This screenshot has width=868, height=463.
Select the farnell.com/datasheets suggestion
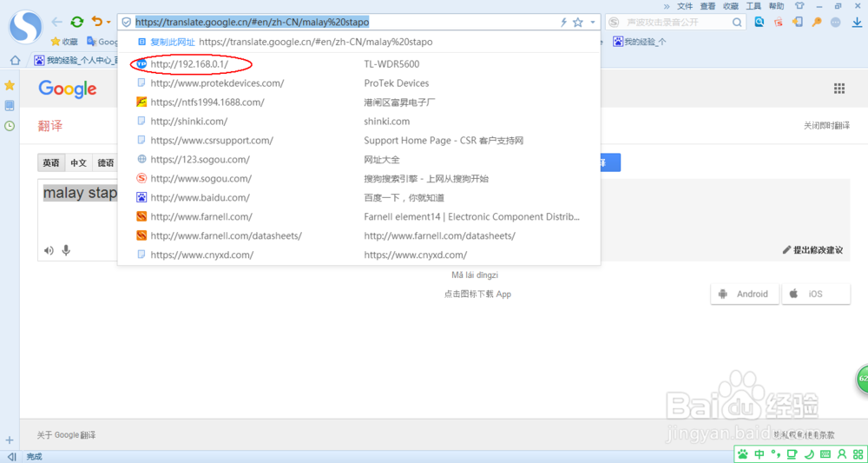point(358,235)
